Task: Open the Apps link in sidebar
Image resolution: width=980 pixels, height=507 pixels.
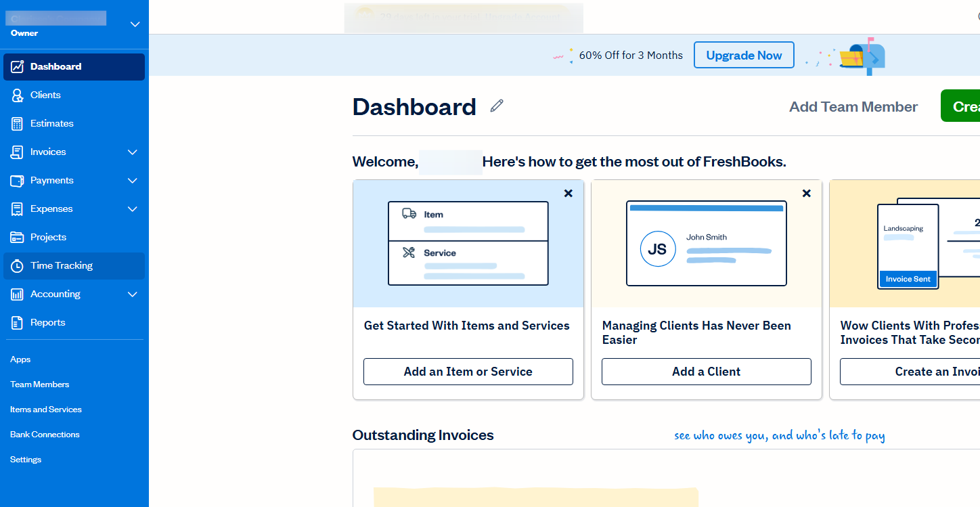Action: tap(20, 359)
